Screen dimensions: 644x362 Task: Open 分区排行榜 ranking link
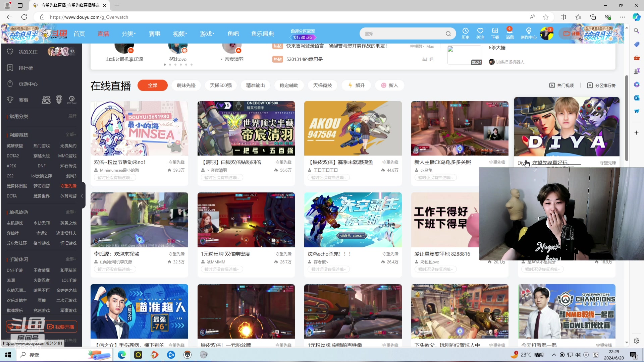point(601,85)
